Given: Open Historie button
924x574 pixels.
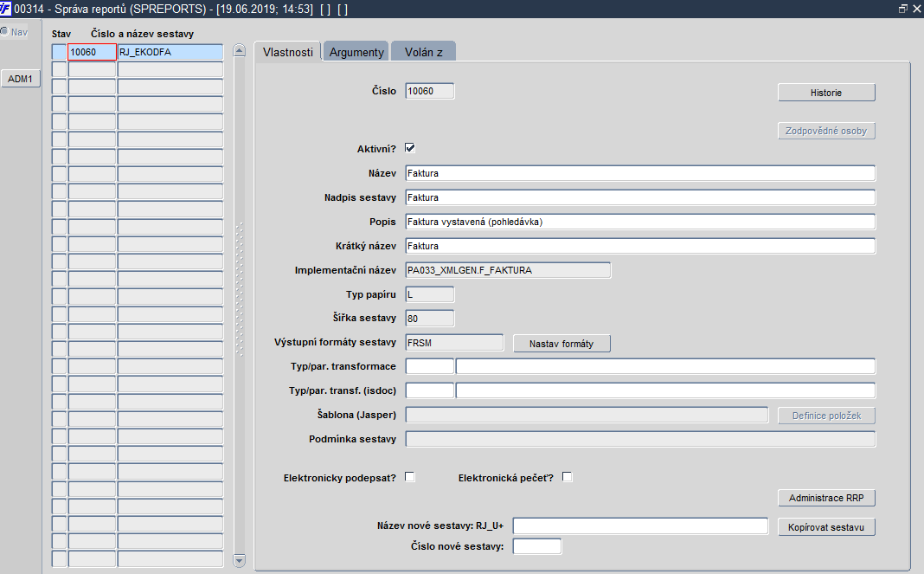Looking at the screenshot, I should coord(826,93).
